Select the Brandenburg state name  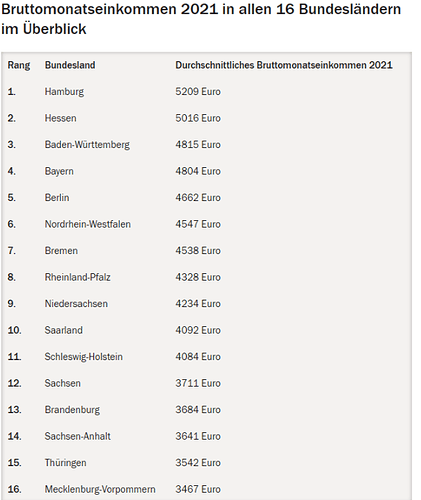[x=72, y=410]
